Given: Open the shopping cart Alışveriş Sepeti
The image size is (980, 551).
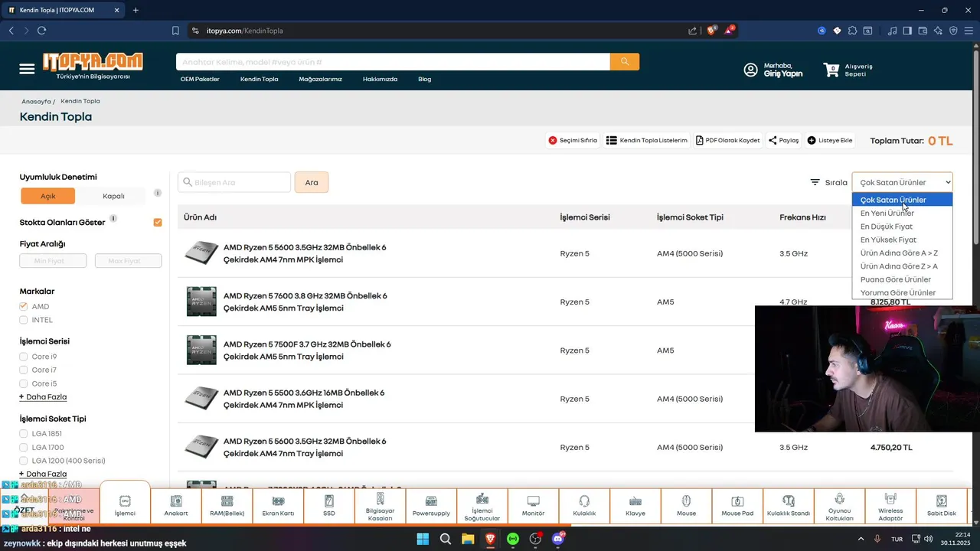Looking at the screenshot, I should point(848,70).
